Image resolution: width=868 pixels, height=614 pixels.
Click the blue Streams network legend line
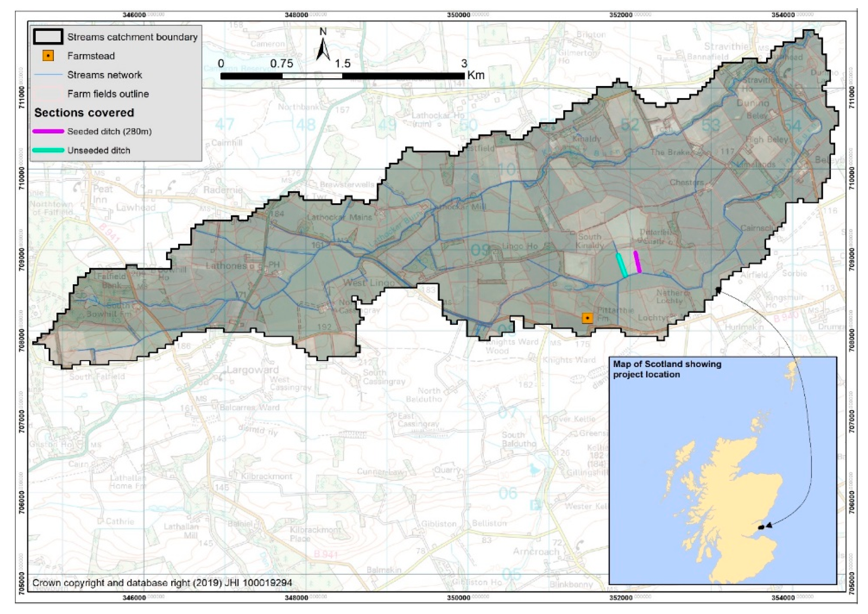48,75
